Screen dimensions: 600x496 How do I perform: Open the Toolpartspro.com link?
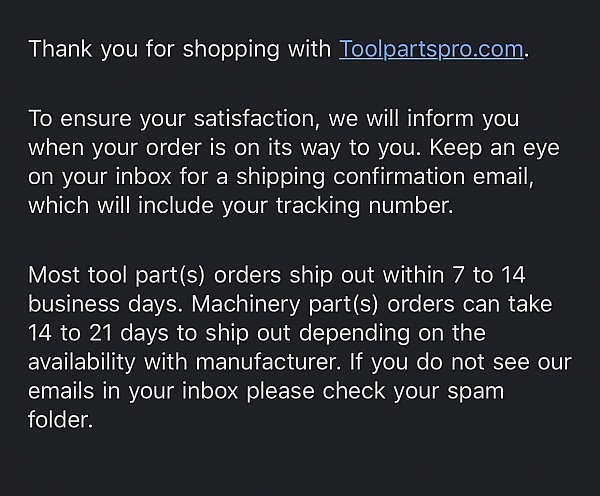431,49
